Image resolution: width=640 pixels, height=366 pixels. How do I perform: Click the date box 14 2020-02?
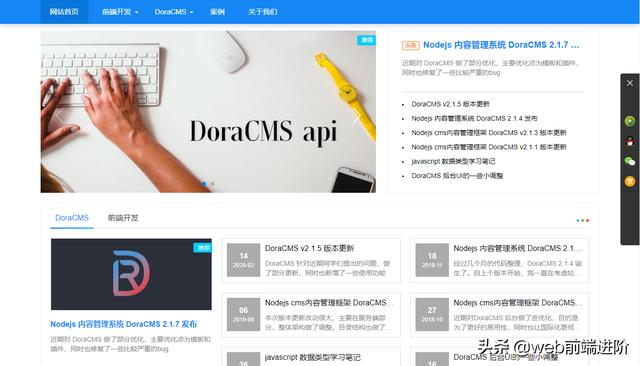pyautogui.click(x=243, y=260)
